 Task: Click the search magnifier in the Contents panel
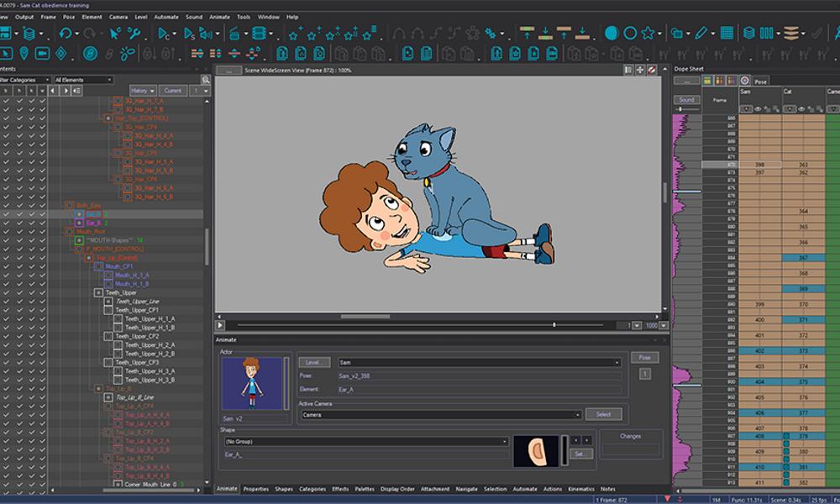click(206, 80)
